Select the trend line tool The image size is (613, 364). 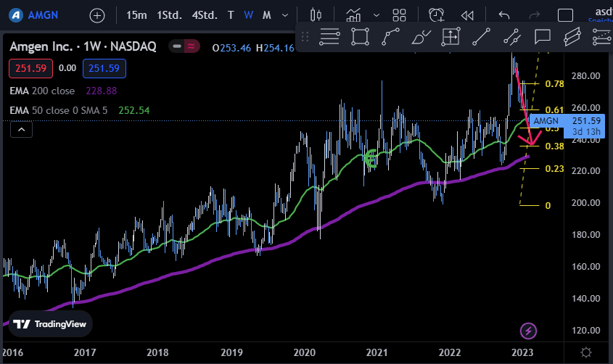[x=481, y=37]
